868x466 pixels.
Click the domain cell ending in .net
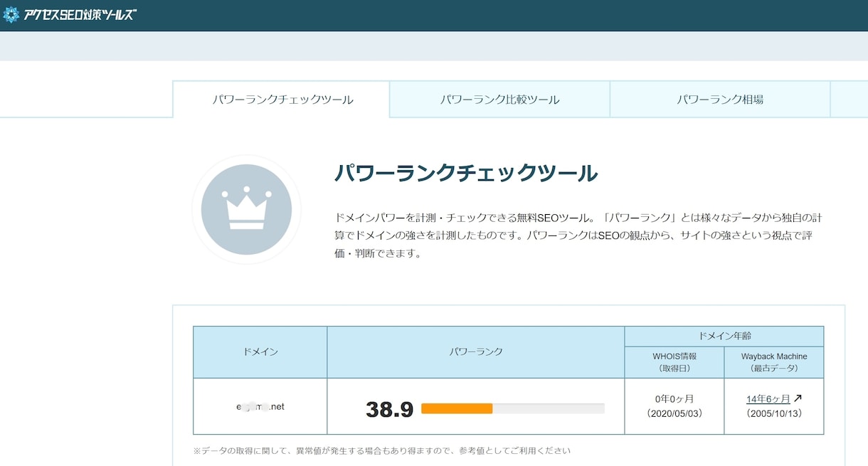pos(260,406)
